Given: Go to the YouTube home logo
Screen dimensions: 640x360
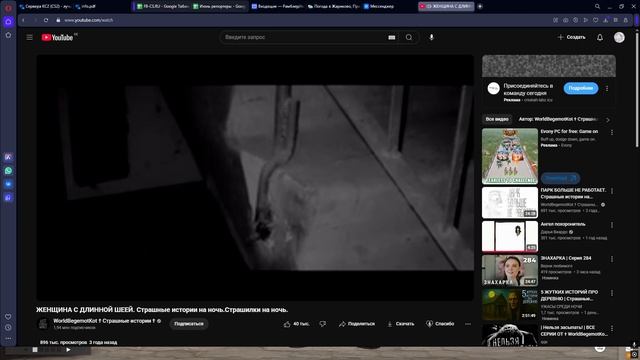Looking at the screenshot, I should point(58,37).
